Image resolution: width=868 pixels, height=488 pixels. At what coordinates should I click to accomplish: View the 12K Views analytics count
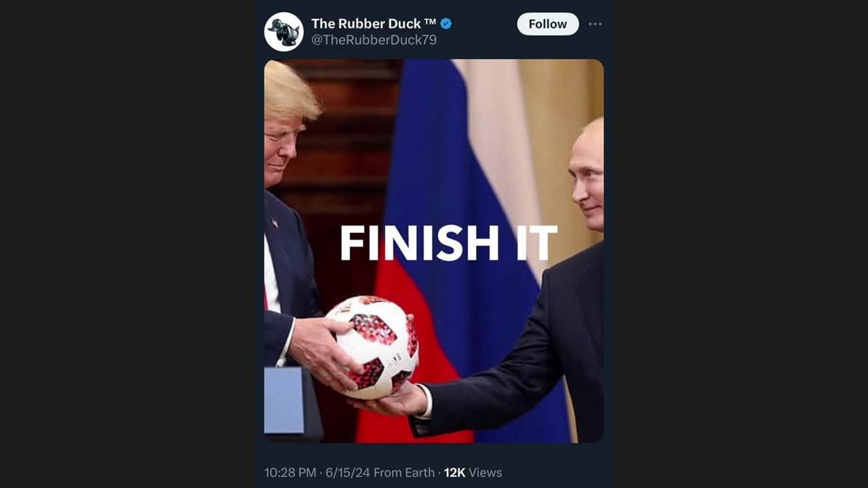click(473, 472)
